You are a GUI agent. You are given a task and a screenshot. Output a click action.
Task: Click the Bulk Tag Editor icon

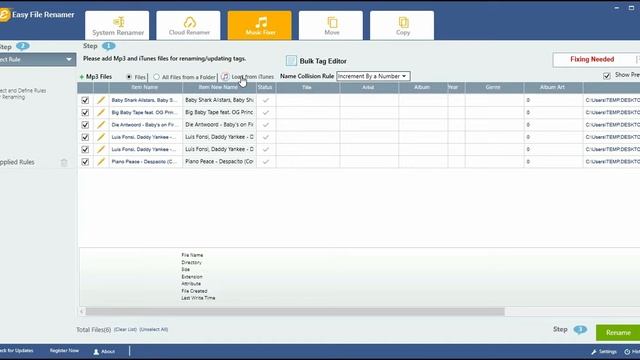point(291,61)
